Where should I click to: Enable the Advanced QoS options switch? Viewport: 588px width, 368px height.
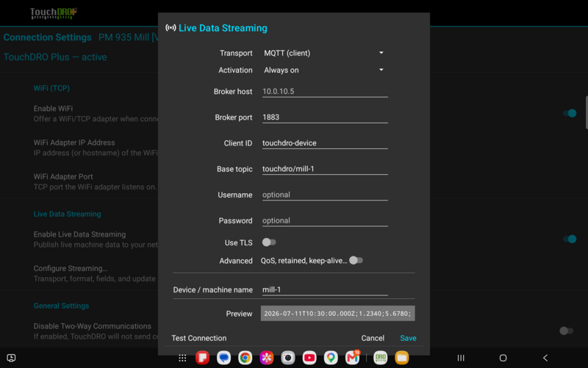pos(356,261)
